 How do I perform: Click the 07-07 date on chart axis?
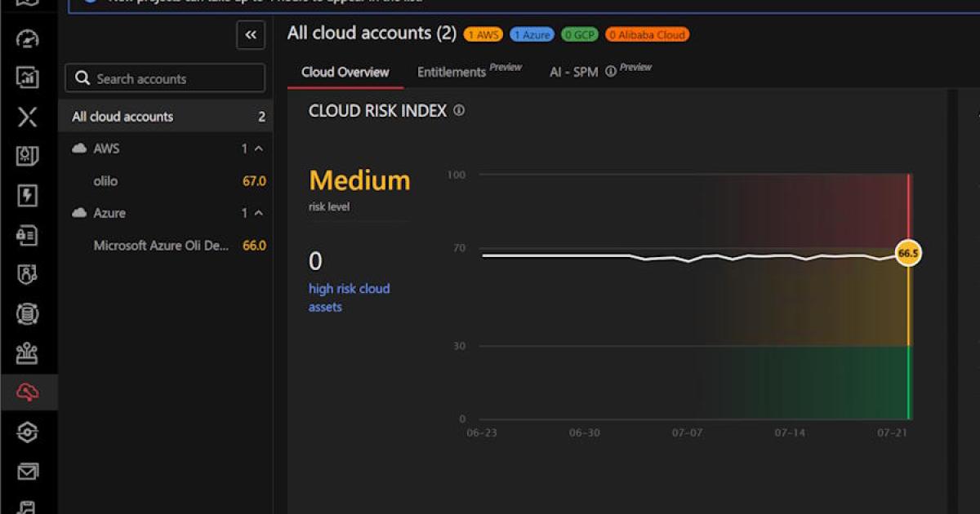686,432
